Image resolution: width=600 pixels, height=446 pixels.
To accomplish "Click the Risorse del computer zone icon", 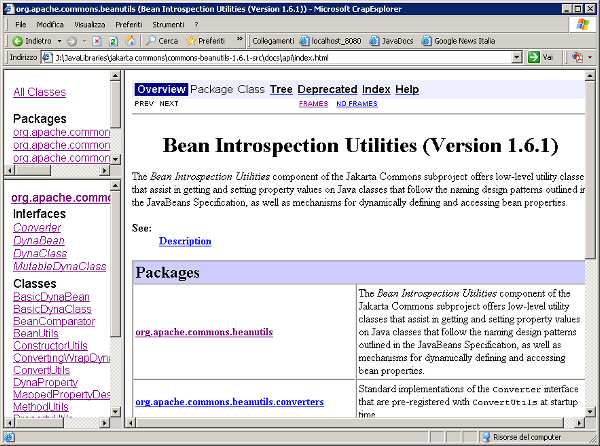I will 486,437.
